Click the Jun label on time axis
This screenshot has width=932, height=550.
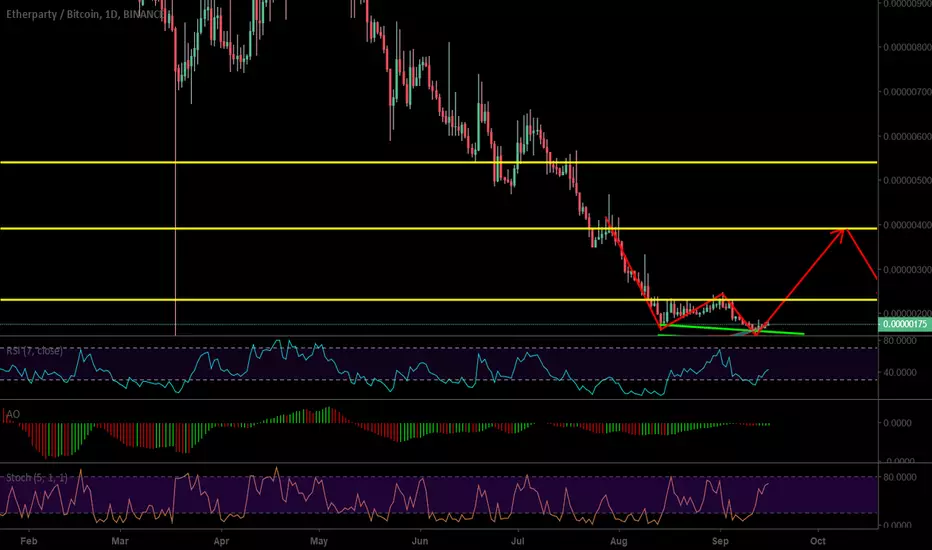pos(420,540)
